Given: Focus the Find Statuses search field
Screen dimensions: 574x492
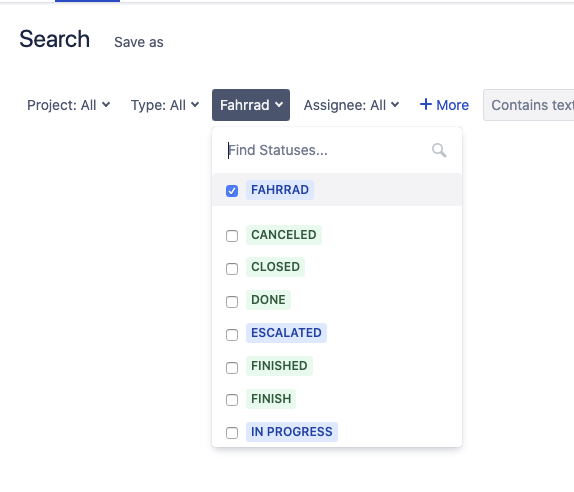Looking at the screenshot, I should 328,150.
